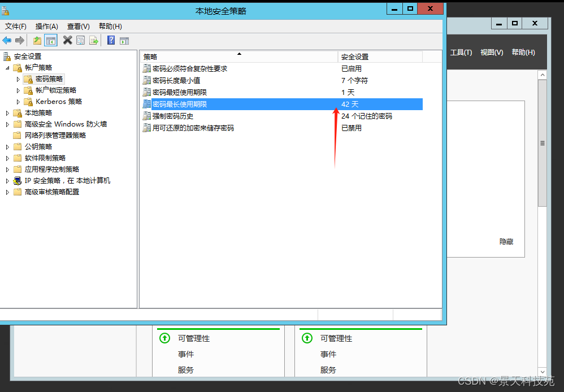Toggle the Show/Hide Action Pane icon
This screenshot has width=564, height=392.
coord(124,41)
